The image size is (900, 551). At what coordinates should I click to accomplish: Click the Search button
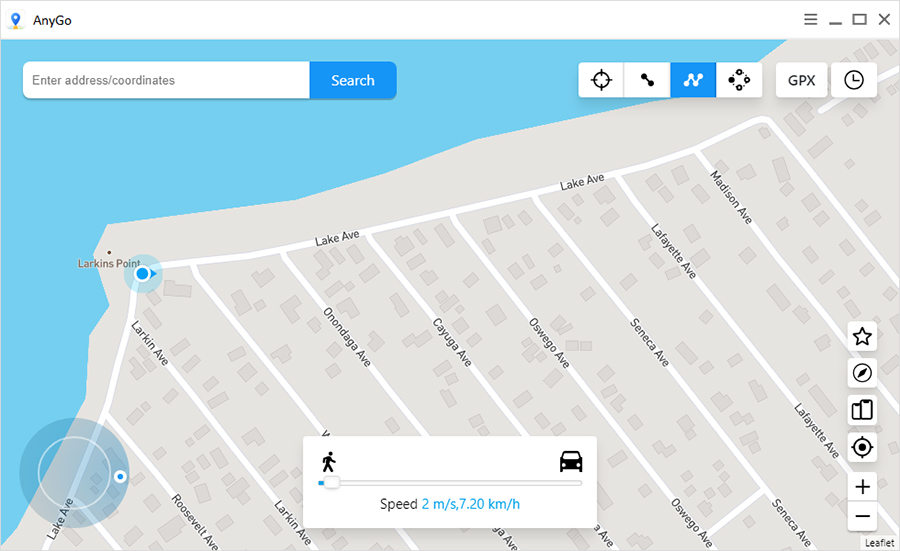[x=353, y=81]
